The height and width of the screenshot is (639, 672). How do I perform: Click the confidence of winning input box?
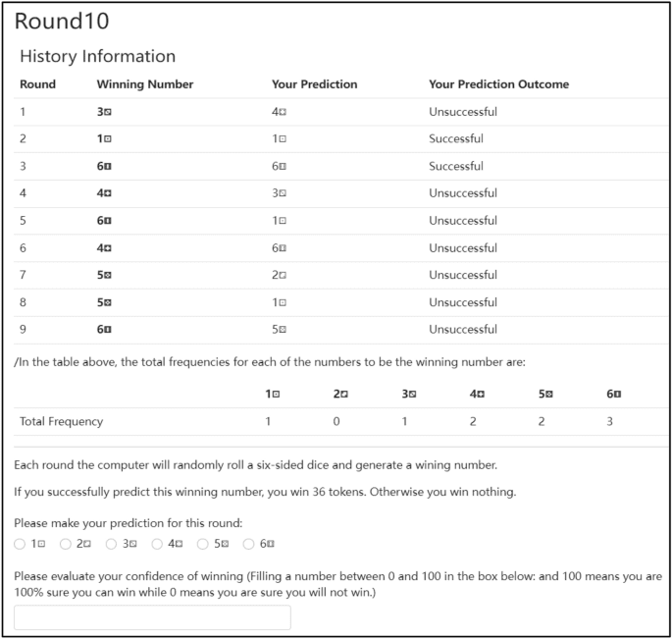pyautogui.click(x=152, y=617)
